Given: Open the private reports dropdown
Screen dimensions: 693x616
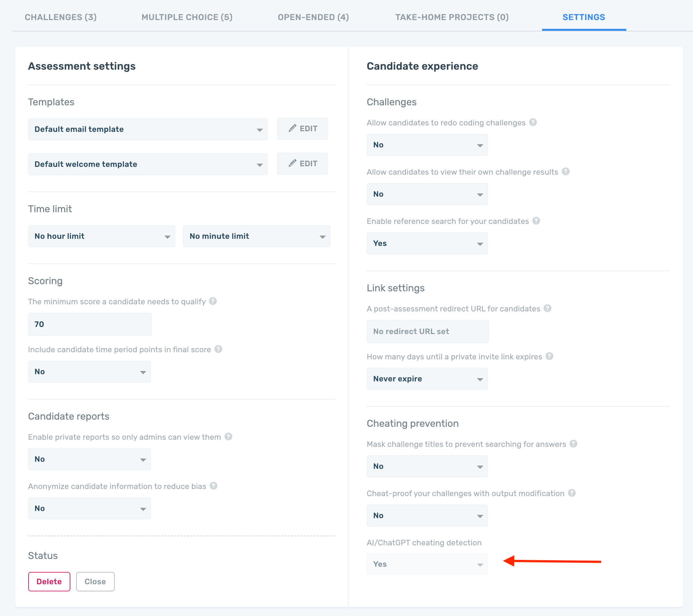Looking at the screenshot, I should coord(89,459).
